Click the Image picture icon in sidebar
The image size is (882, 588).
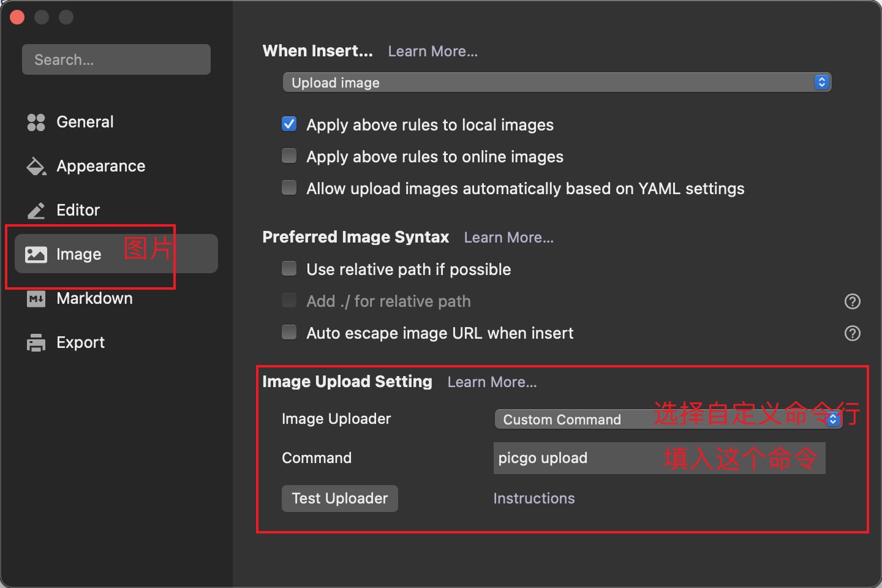click(x=36, y=254)
